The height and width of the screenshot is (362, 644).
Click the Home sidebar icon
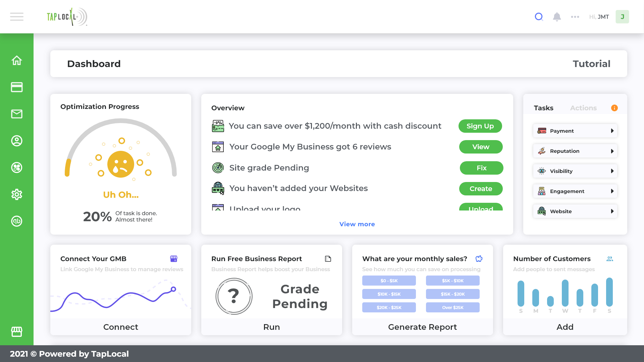coord(17,60)
